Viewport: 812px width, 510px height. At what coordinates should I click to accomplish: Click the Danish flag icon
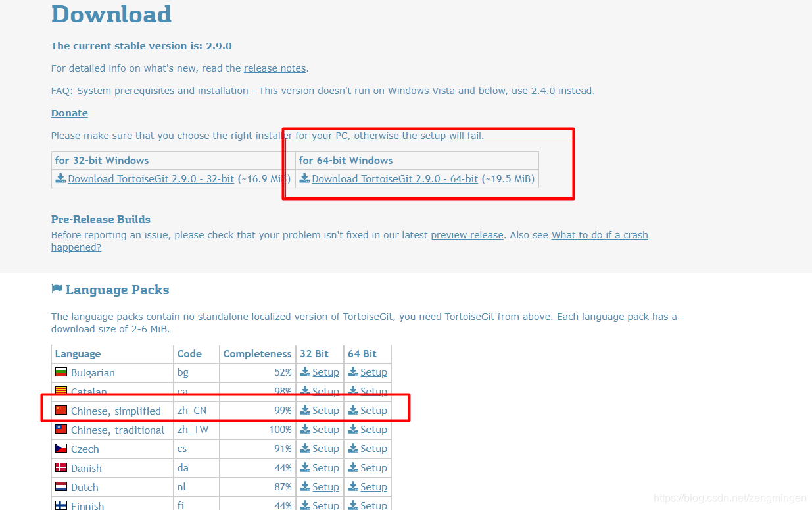61,468
